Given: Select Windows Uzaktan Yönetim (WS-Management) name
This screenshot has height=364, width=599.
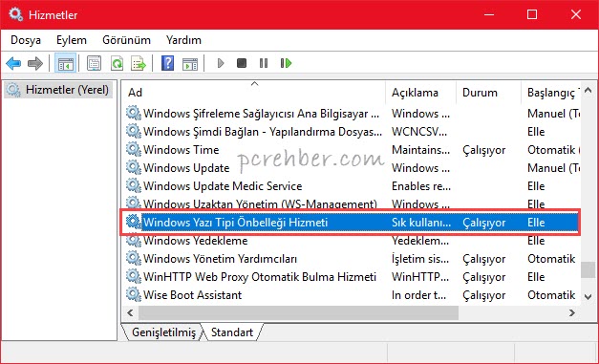Looking at the screenshot, I should (x=260, y=203).
